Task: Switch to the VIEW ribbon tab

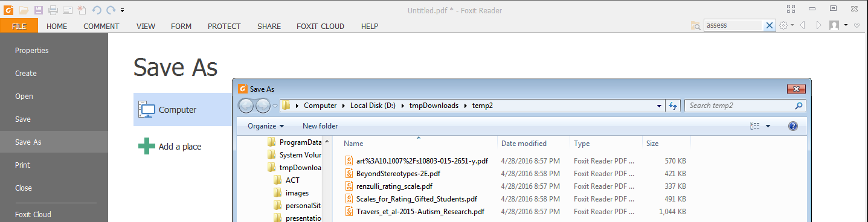Action: coord(146,26)
